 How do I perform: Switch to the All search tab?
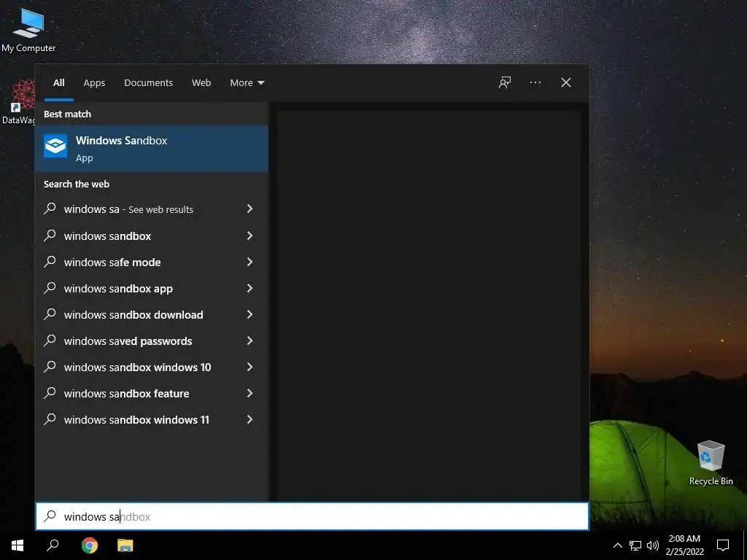tap(58, 82)
